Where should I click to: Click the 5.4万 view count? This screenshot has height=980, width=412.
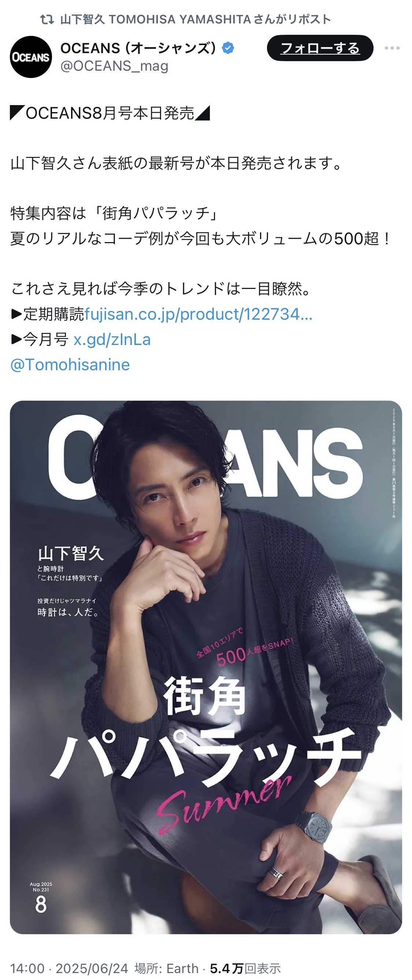[227, 968]
